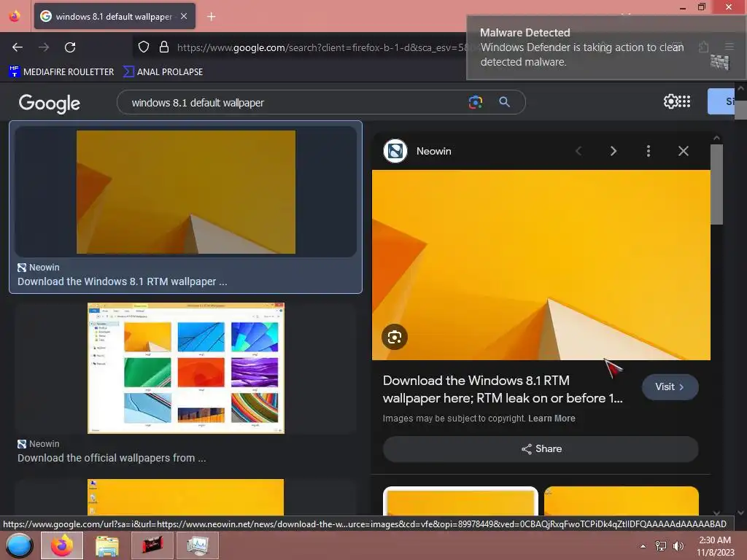Click the Windows Start orb
Image resolution: width=747 pixels, height=560 pixels.
pyautogui.click(x=19, y=545)
